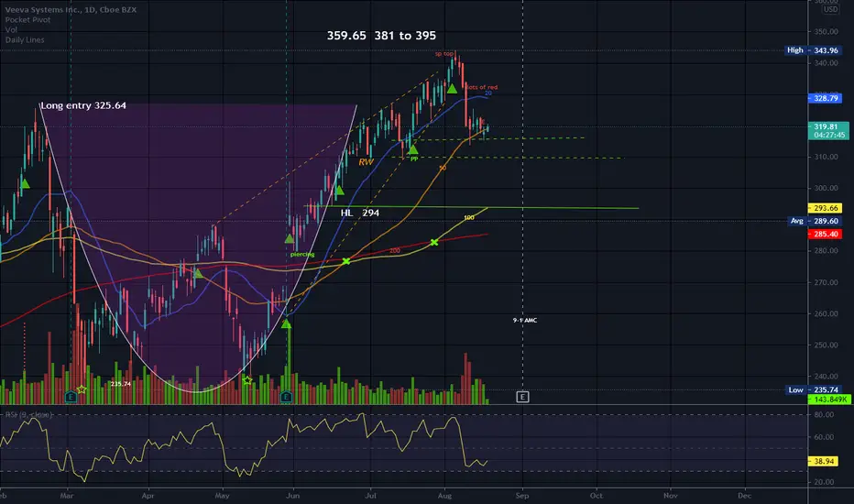Screen dimensions: 854x504
Task: Select green cross where 50 MA crosses 200 MA
Action: (346, 261)
